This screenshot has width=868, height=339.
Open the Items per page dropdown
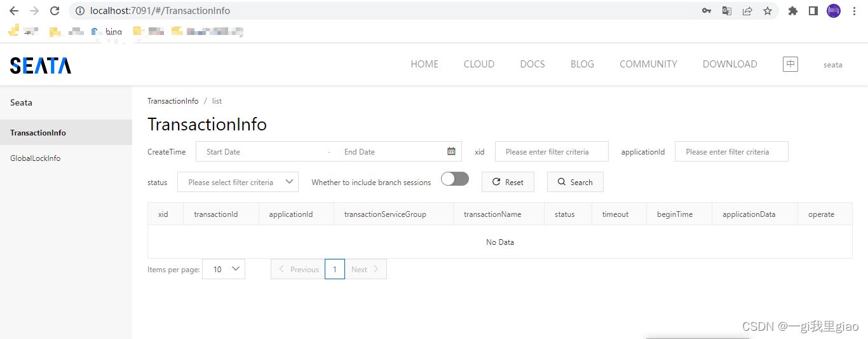[x=224, y=269]
